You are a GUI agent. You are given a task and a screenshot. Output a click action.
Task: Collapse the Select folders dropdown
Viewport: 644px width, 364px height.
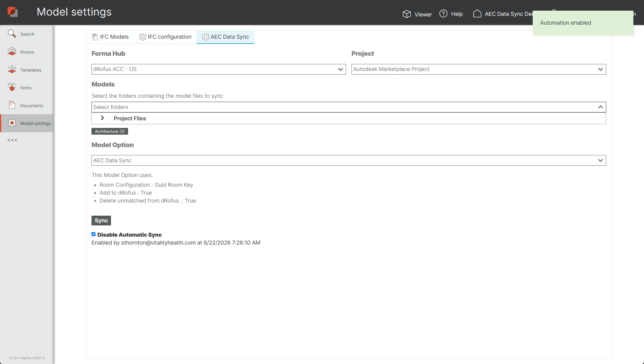[600, 107]
